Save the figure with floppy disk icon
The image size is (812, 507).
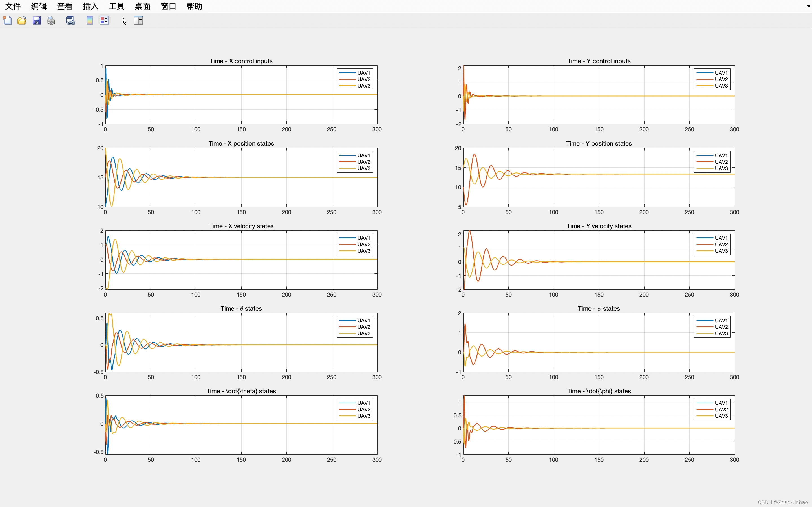37,21
